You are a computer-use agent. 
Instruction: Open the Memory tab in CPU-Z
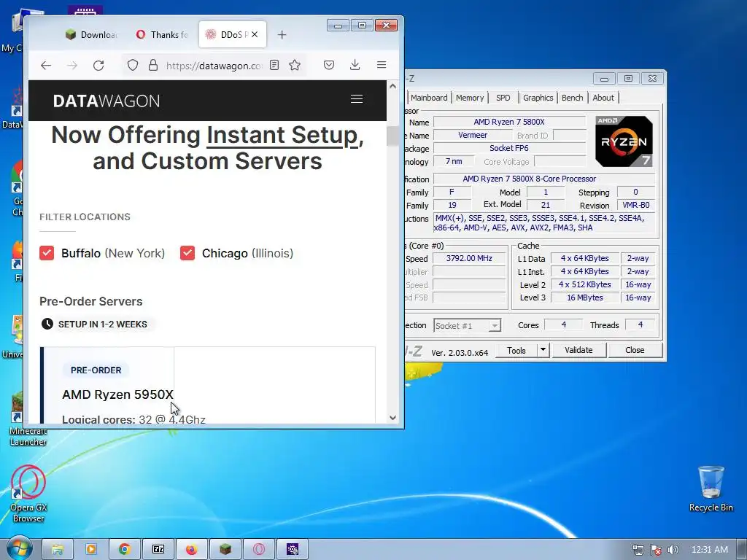coord(470,98)
